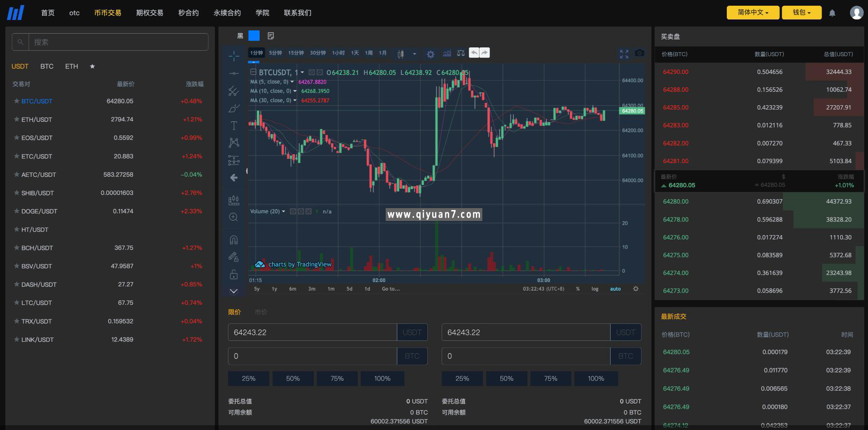This screenshot has height=430, width=868.
Task: Toggle log scale on the chart
Action: click(x=595, y=289)
